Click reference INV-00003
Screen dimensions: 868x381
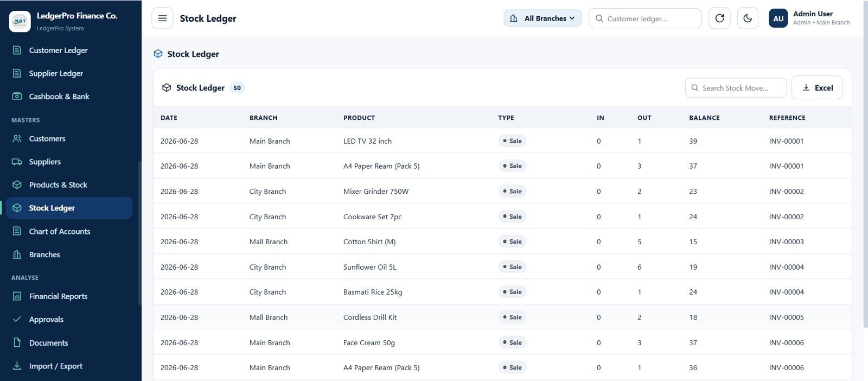(x=786, y=242)
